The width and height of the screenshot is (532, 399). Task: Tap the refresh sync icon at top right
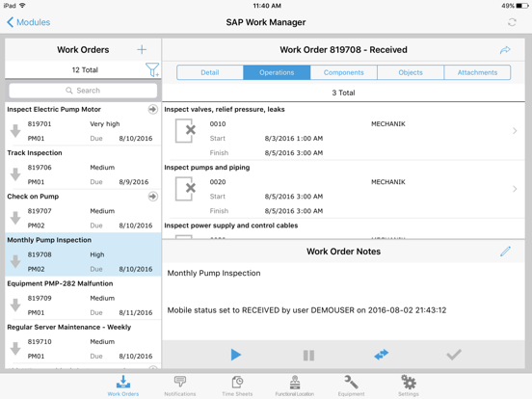click(512, 22)
